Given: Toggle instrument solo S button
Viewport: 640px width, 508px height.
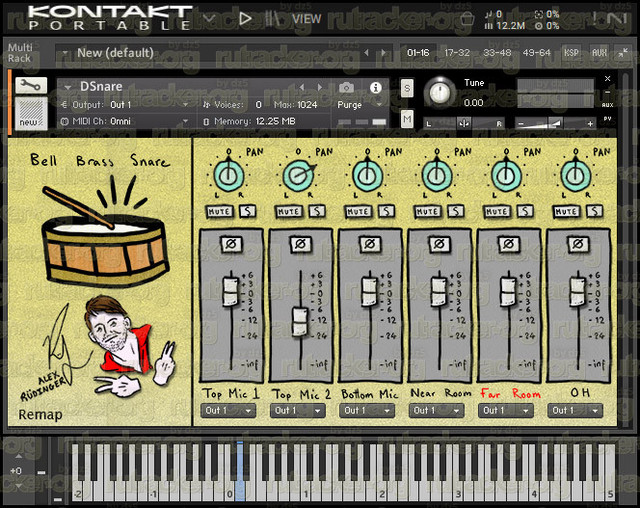Looking at the screenshot, I should (x=407, y=88).
